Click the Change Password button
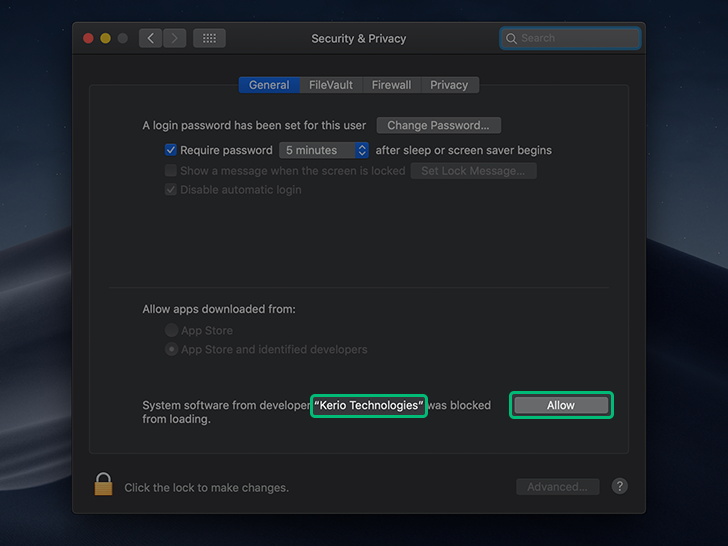The width and height of the screenshot is (728, 546). pyautogui.click(x=438, y=125)
